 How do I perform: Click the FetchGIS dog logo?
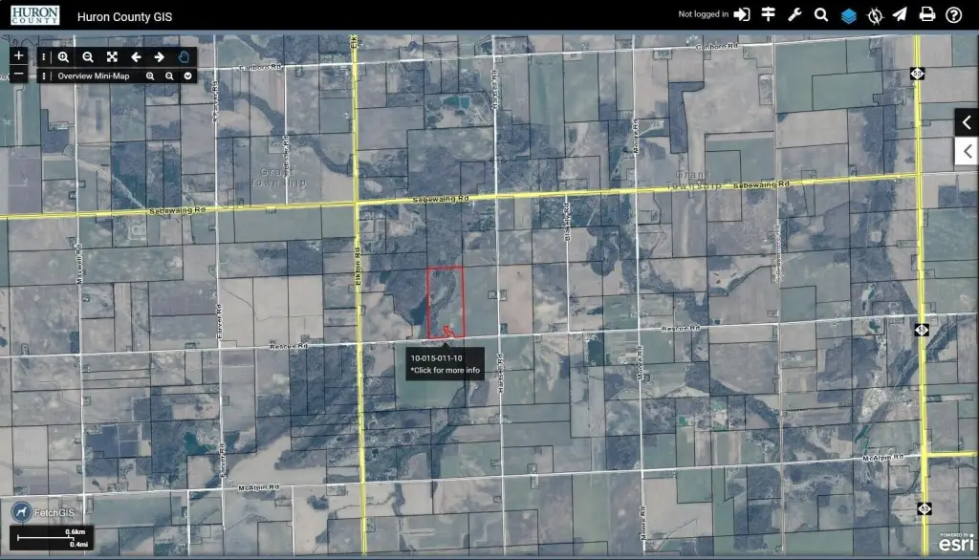[x=22, y=512]
